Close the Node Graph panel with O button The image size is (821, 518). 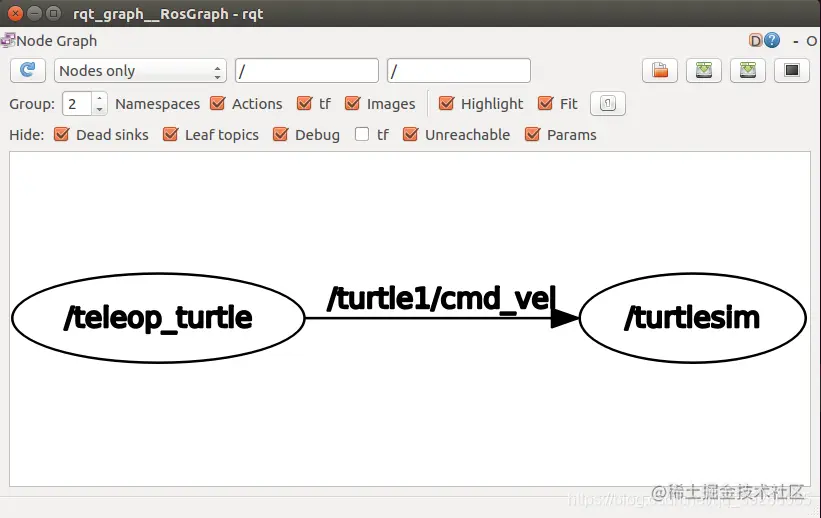[811, 41]
